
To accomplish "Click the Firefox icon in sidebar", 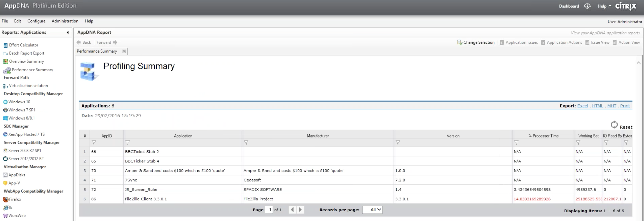I will click(x=6, y=199).
